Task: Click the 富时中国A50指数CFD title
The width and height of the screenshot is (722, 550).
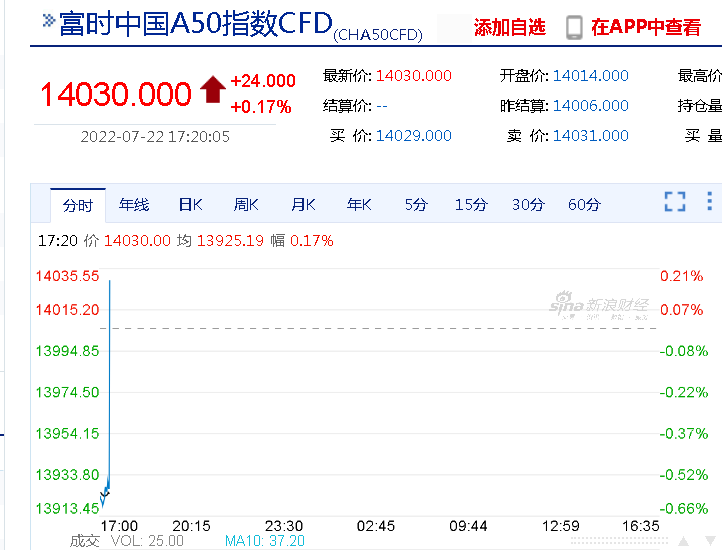Action: 196,24
